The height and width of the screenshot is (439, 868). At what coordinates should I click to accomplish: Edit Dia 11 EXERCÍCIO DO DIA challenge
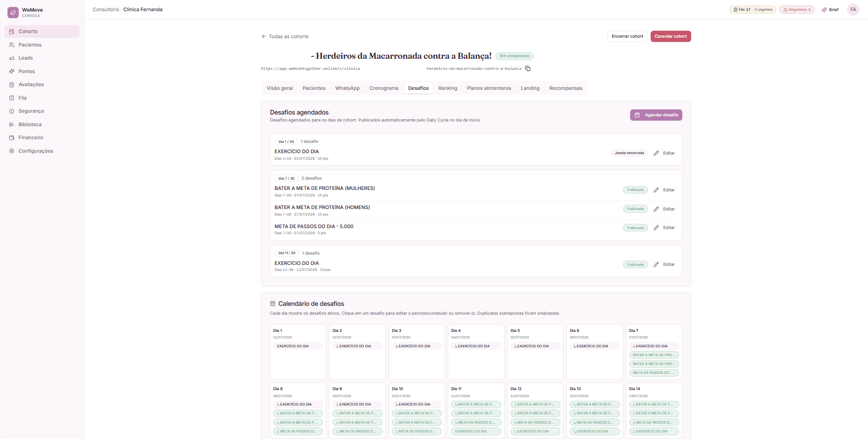[x=664, y=264]
